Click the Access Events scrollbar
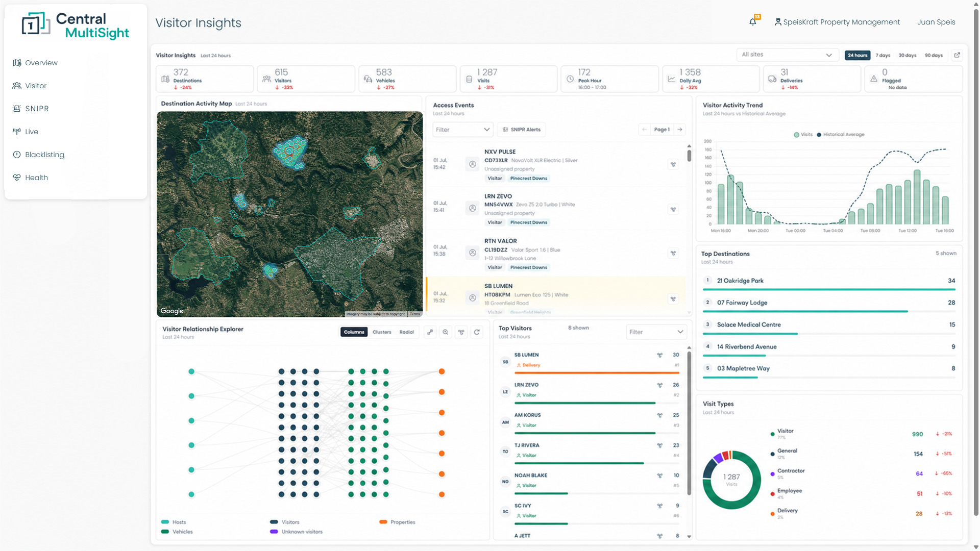 coord(689,155)
